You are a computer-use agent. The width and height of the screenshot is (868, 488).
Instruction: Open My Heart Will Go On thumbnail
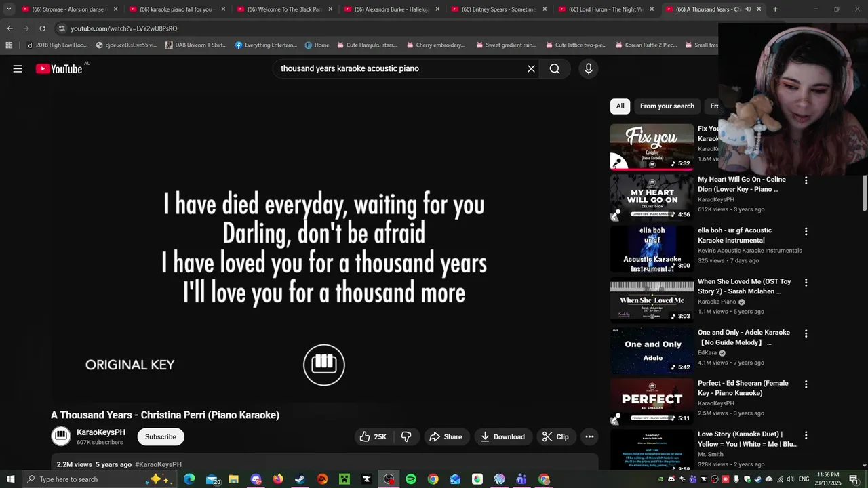point(652,197)
